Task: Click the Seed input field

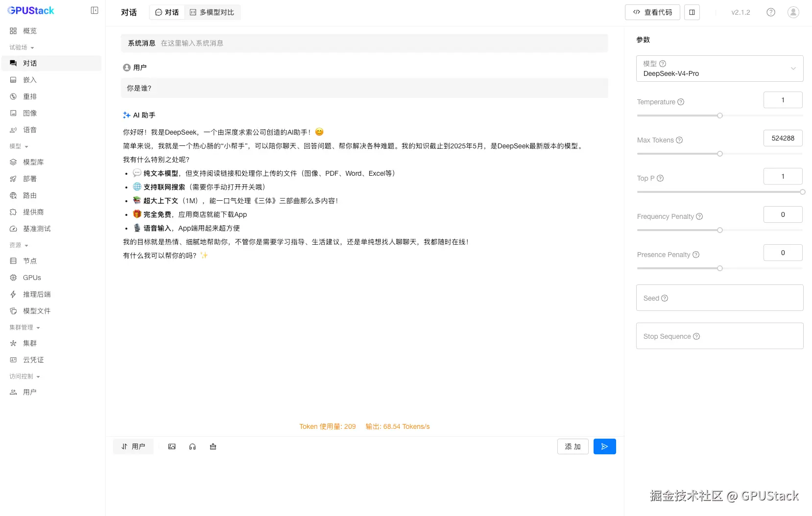Action: pyautogui.click(x=720, y=298)
